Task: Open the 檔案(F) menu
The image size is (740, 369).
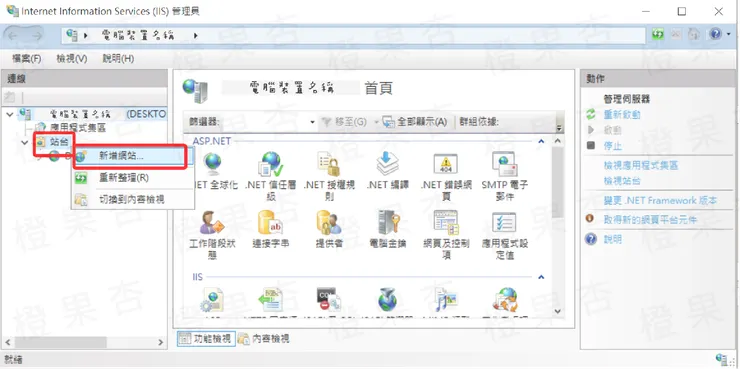Action: [26, 59]
